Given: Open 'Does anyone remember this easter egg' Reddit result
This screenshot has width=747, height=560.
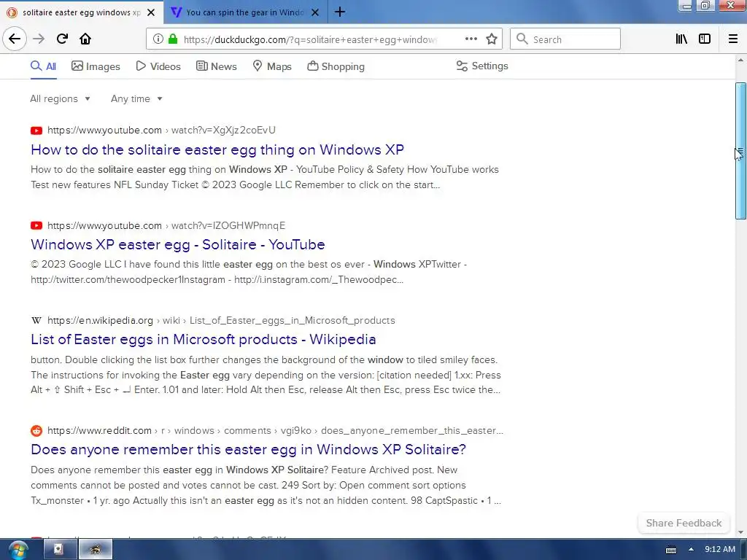Looking at the screenshot, I should click(248, 449).
